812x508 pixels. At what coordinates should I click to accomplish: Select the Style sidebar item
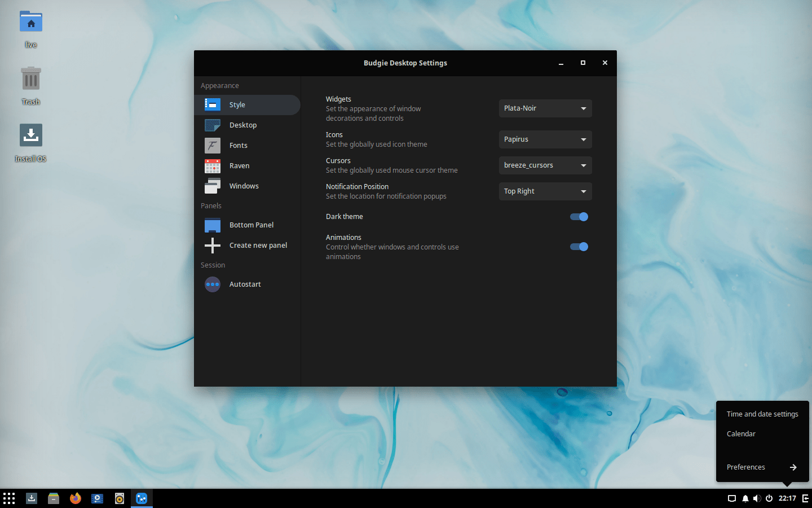[247, 105]
